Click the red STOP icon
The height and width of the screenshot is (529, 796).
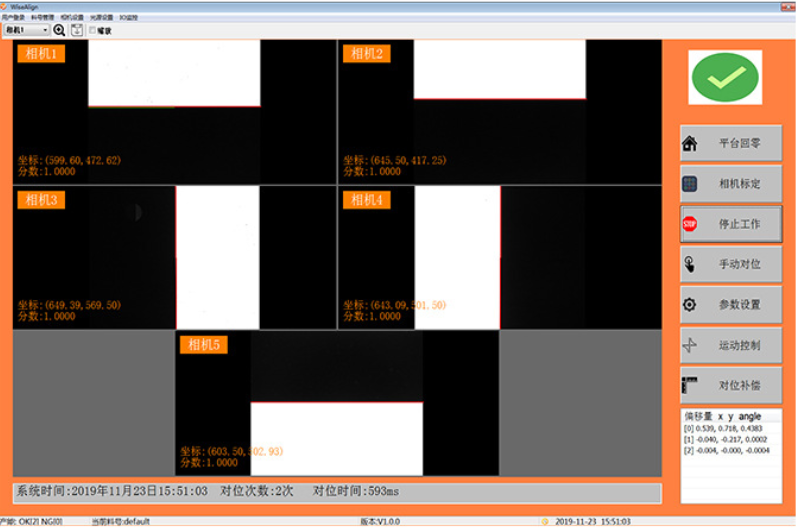690,224
